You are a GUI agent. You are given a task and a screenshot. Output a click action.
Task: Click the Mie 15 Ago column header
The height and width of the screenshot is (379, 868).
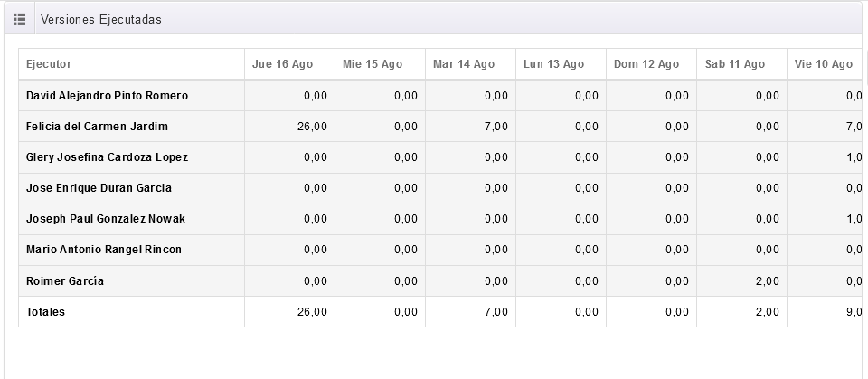373,64
